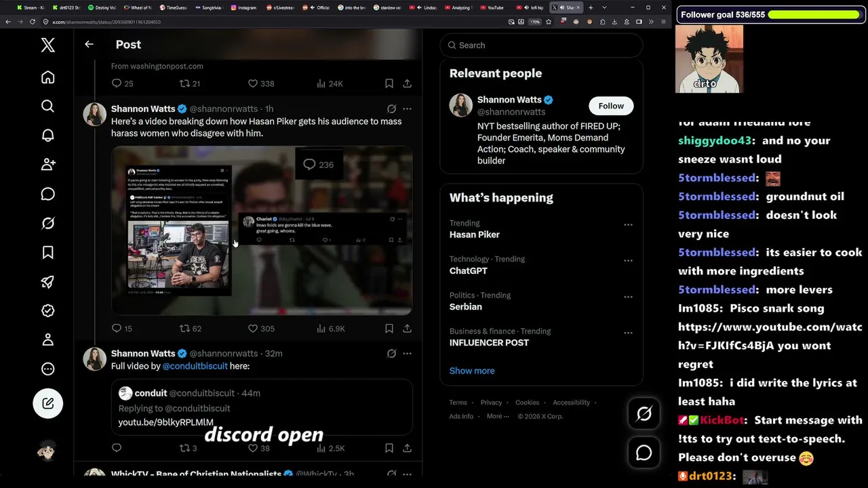Open the account avatar at sidebar bottom

point(47,451)
